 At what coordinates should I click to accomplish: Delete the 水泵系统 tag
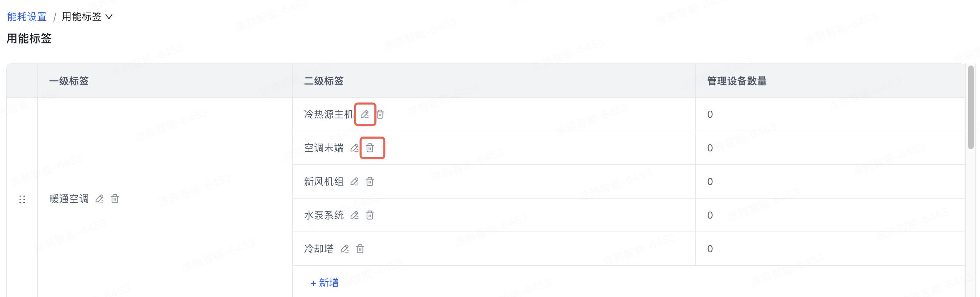click(x=370, y=215)
